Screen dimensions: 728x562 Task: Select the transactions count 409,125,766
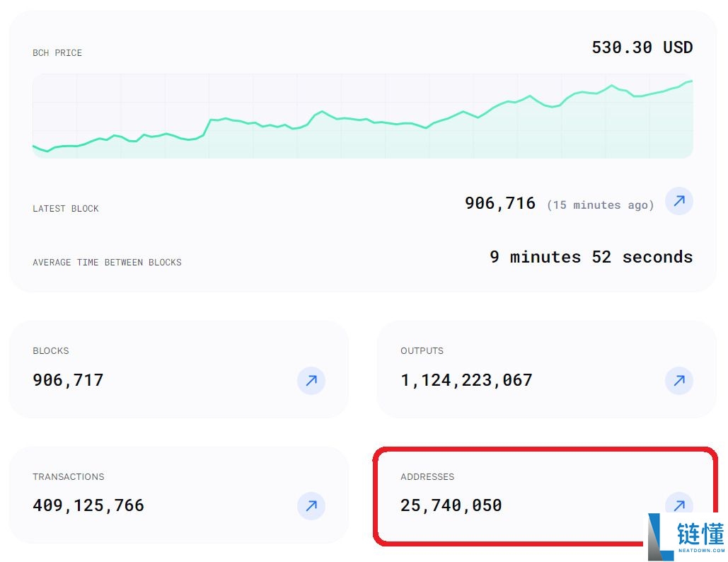[x=88, y=505]
